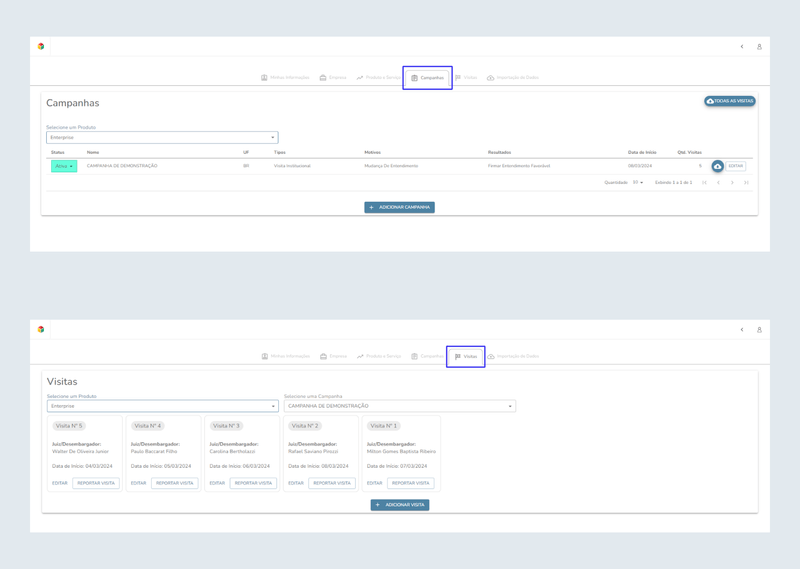Click EDITAR on the Visita Nº 1 card
Screen dimensions: 800x569
click(x=374, y=483)
